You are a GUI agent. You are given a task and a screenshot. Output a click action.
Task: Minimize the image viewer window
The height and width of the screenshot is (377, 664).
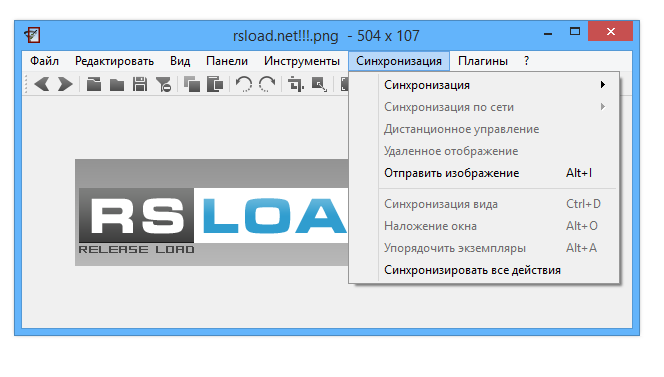point(548,32)
